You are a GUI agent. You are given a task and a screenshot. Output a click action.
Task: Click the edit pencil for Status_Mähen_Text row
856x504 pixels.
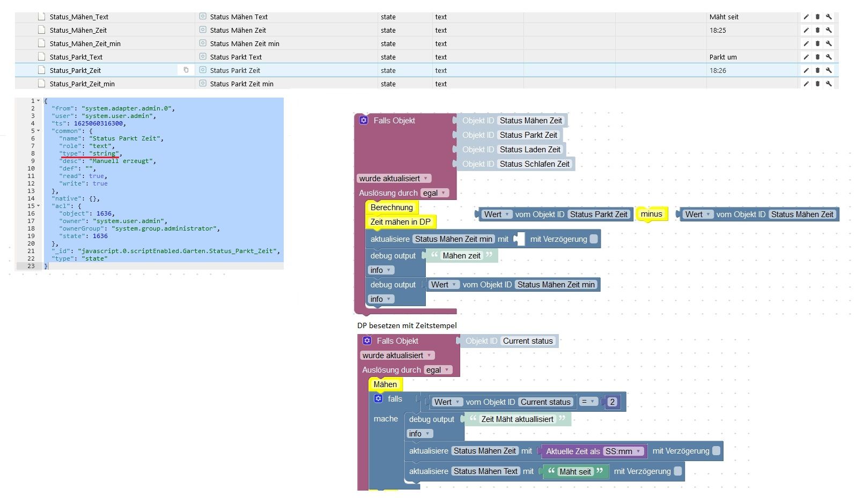(x=806, y=17)
